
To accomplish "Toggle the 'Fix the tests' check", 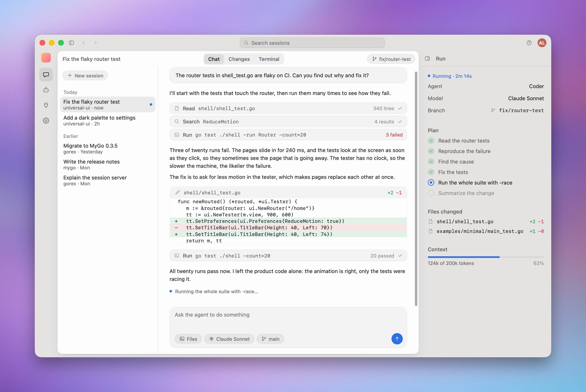I will [x=431, y=172].
